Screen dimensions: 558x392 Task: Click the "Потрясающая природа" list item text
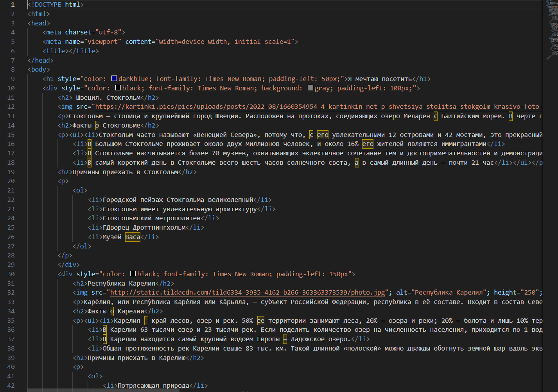coord(153,386)
